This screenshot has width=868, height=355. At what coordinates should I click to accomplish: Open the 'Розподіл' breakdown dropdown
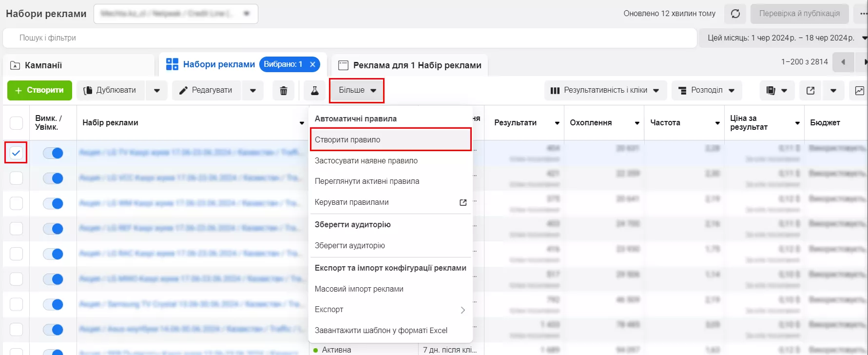[707, 91]
